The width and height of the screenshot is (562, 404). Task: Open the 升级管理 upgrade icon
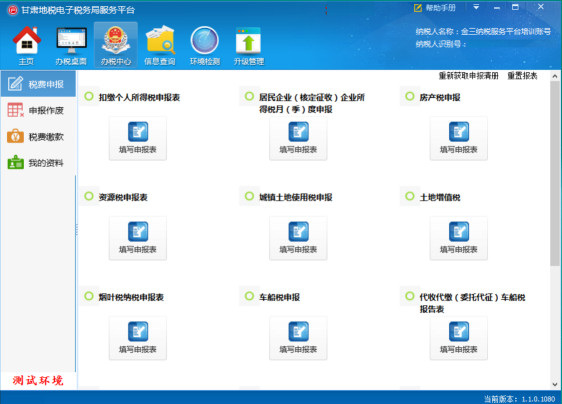[249, 45]
